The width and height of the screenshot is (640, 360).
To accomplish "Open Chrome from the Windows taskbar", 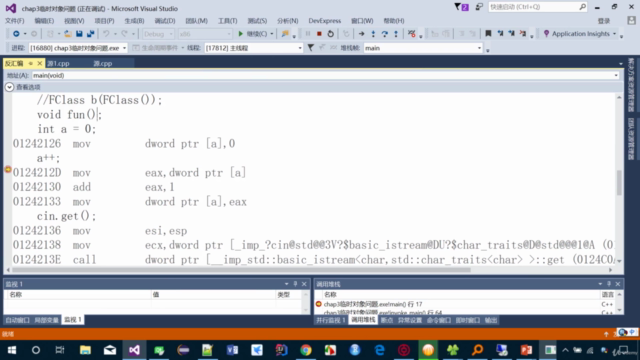I will tap(306, 350).
